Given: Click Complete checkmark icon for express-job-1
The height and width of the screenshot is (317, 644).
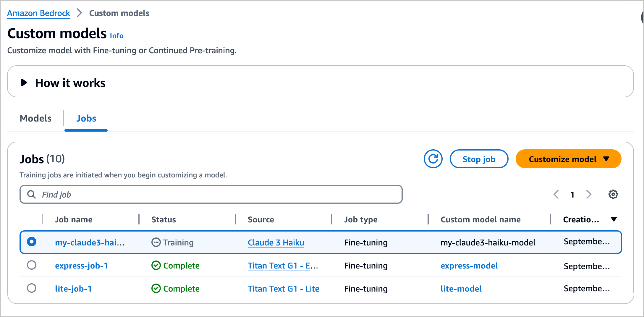Looking at the screenshot, I should pos(156,266).
